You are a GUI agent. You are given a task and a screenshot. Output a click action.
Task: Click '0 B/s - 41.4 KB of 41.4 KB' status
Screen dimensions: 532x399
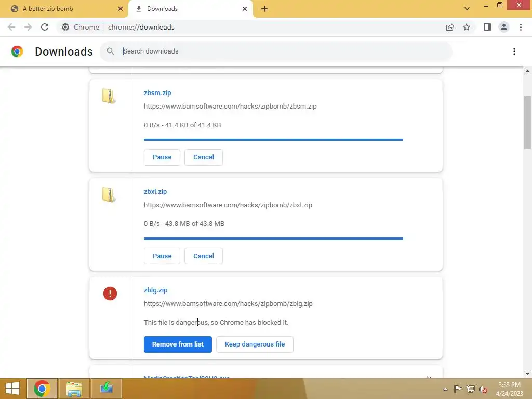[x=182, y=125]
